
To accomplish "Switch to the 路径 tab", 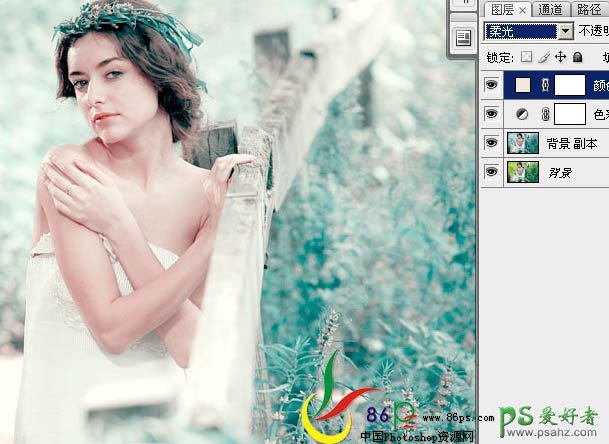I will pyautogui.click(x=589, y=10).
